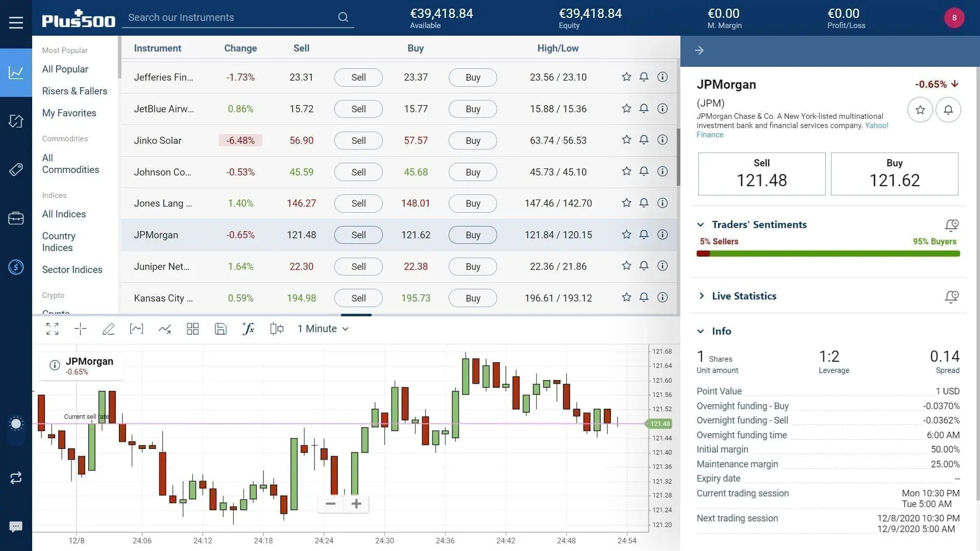Enable alert bell for Juniper Net
This screenshot has height=551, width=980.
[x=644, y=266]
